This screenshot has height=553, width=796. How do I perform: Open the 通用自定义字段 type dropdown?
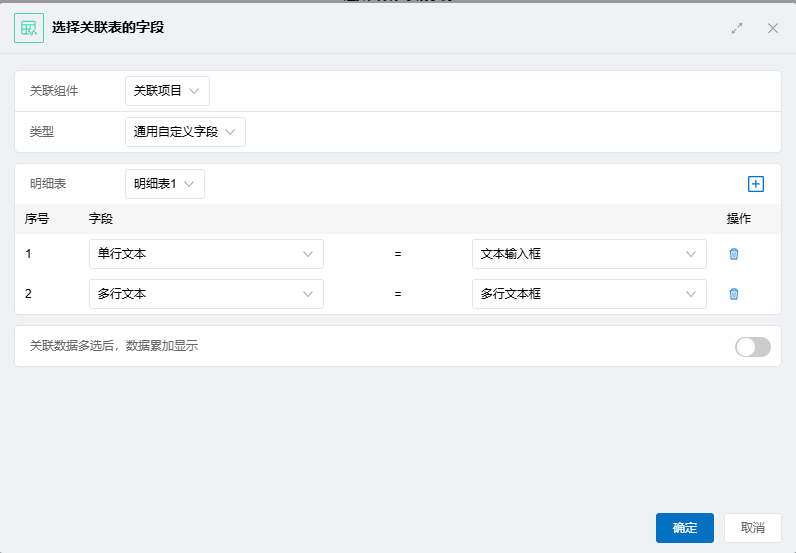[185, 132]
